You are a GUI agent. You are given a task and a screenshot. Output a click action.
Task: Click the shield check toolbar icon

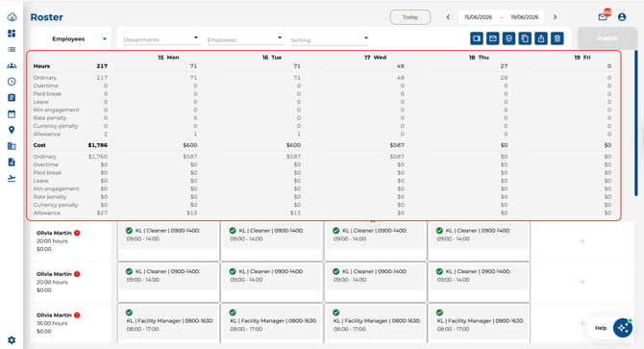[x=508, y=38]
